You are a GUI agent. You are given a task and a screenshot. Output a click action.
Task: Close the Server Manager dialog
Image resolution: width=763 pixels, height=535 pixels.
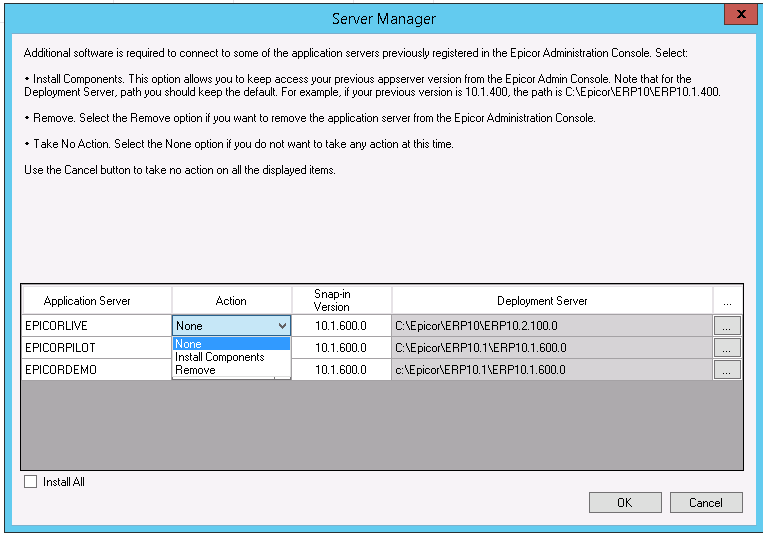pos(741,14)
